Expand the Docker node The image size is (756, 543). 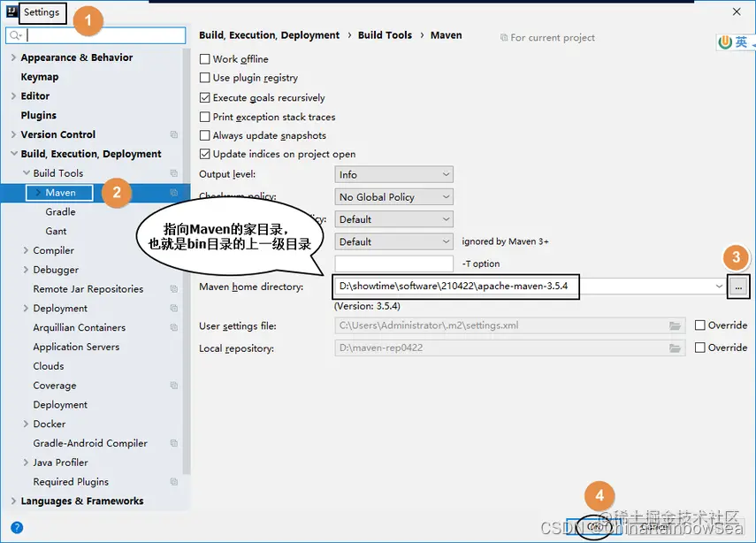coord(26,424)
